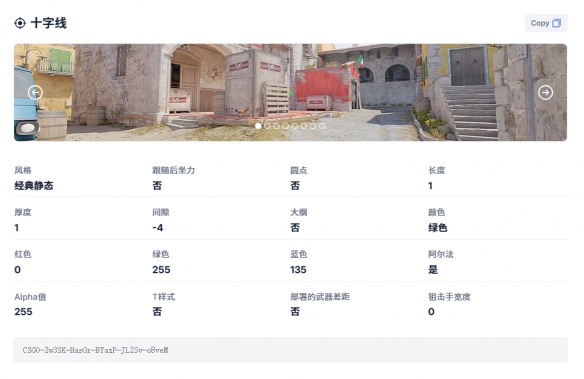Click the 颜色 label
The width and height of the screenshot is (584, 379).
click(437, 213)
